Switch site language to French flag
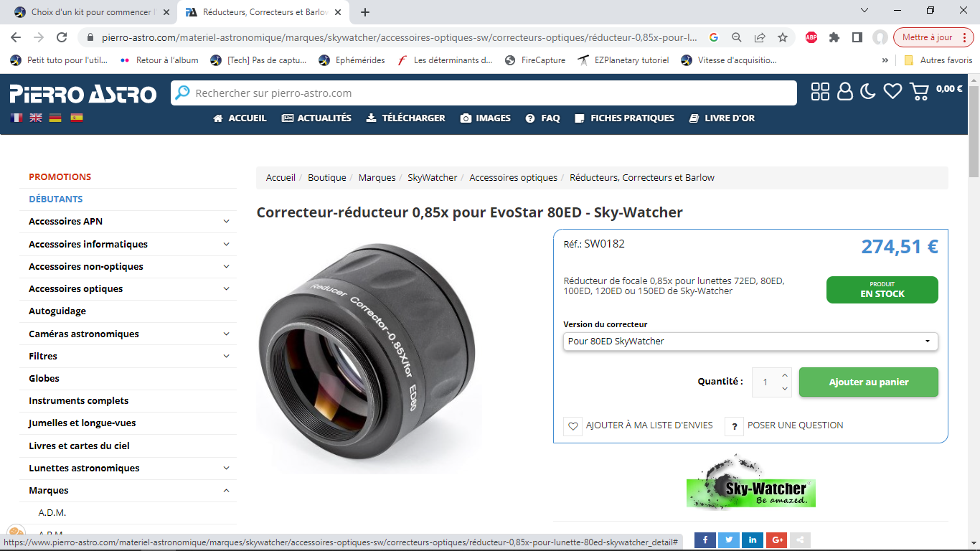980x551 pixels. coord(17,118)
